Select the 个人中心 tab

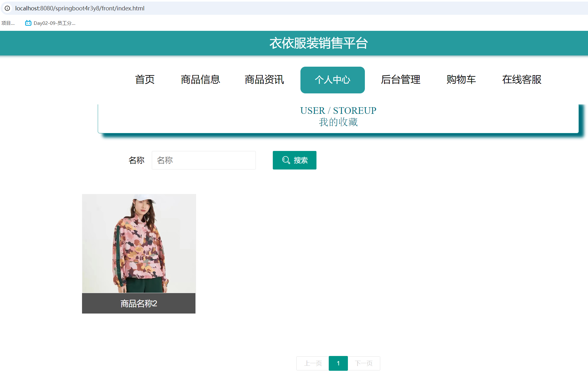tap(332, 80)
